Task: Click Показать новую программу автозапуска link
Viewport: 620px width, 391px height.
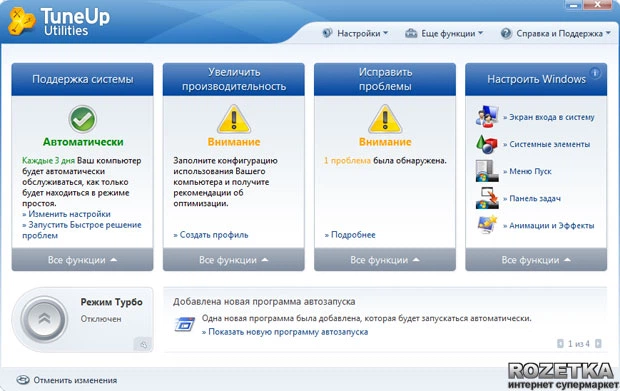Action: pyautogui.click(x=285, y=332)
